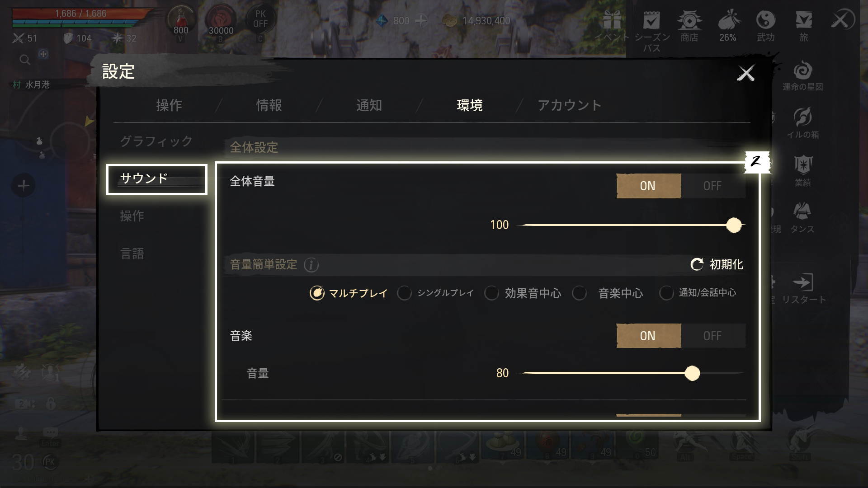This screenshot has height=488, width=868.
Task: Switch to the アカウント tab
Action: (x=570, y=105)
